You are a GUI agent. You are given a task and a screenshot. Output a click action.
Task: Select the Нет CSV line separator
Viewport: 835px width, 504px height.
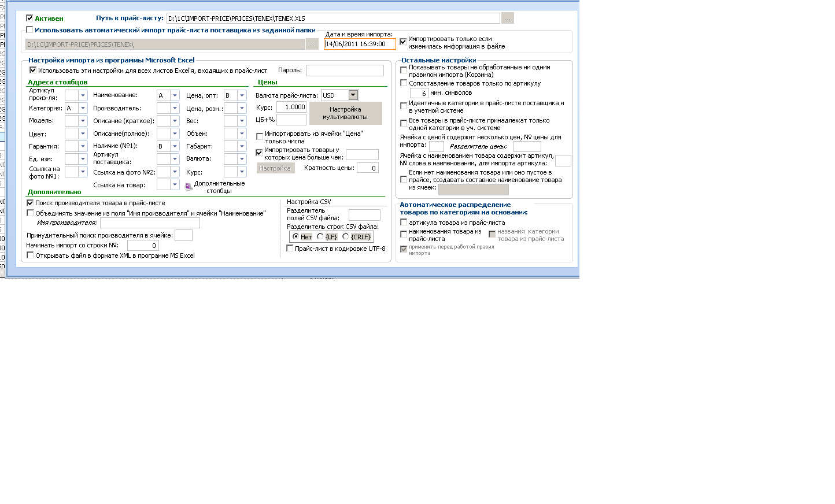click(x=296, y=236)
